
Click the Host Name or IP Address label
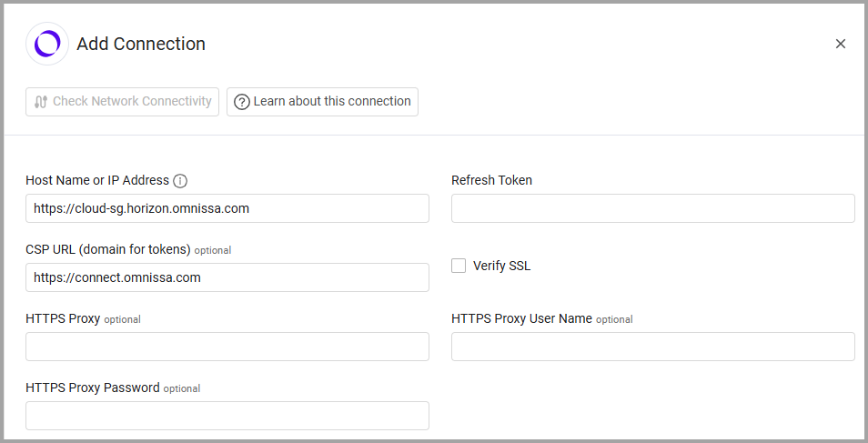[x=97, y=180]
